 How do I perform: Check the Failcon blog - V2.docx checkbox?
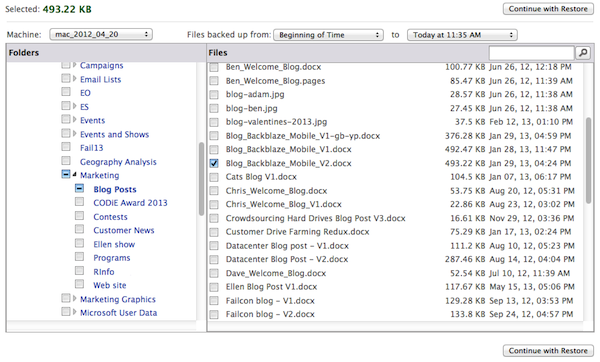tap(214, 315)
